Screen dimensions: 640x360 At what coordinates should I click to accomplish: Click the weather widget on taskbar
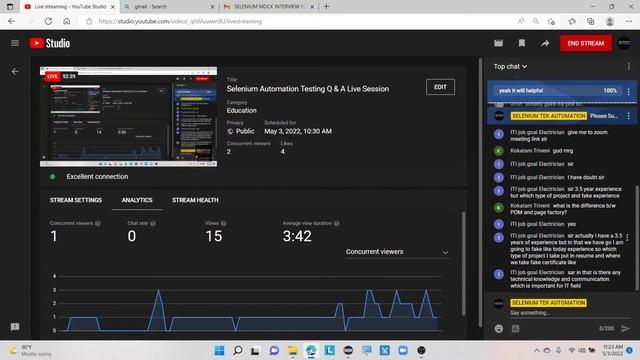[x=31, y=350]
